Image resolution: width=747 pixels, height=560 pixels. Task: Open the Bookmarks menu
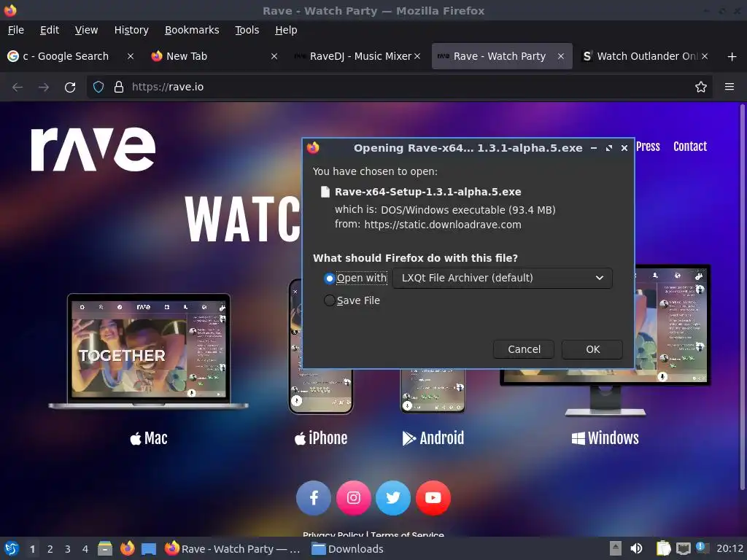point(192,30)
